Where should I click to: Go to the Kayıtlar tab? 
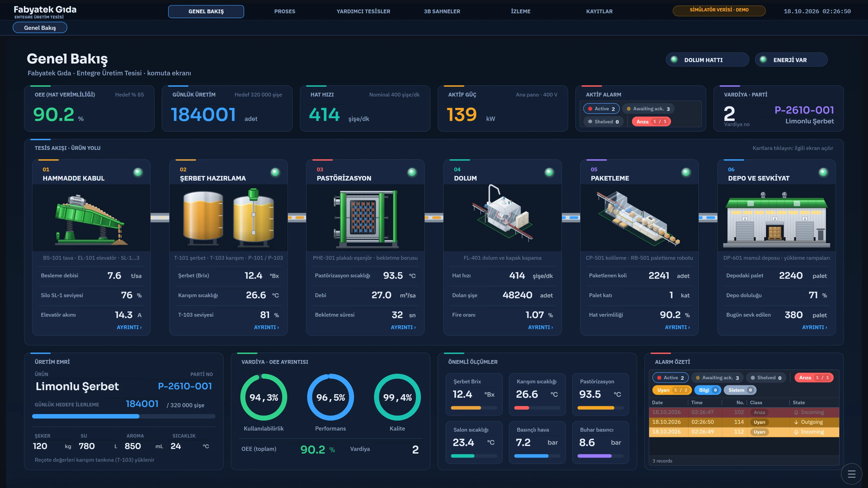coord(599,11)
